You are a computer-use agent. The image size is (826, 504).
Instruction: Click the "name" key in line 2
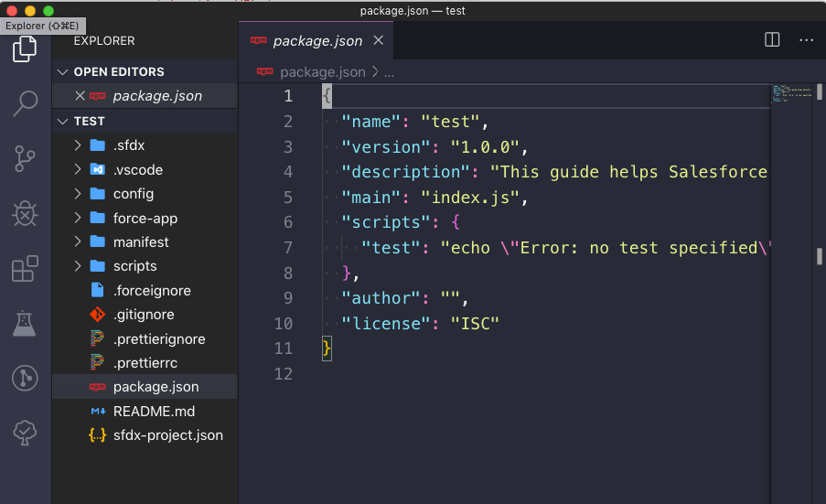(x=370, y=122)
